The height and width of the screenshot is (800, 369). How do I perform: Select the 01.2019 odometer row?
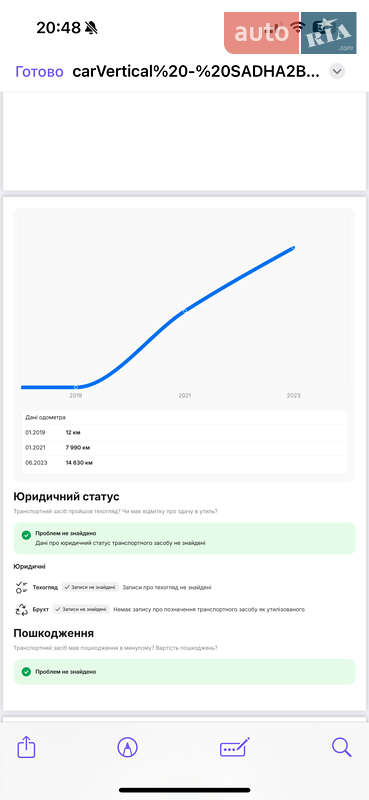[184, 432]
